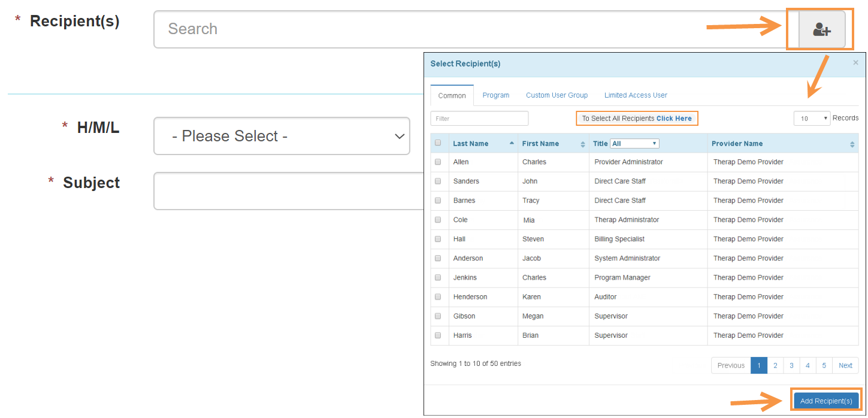This screenshot has height=418, width=868.
Task: Go to page 1
Action: click(x=759, y=365)
